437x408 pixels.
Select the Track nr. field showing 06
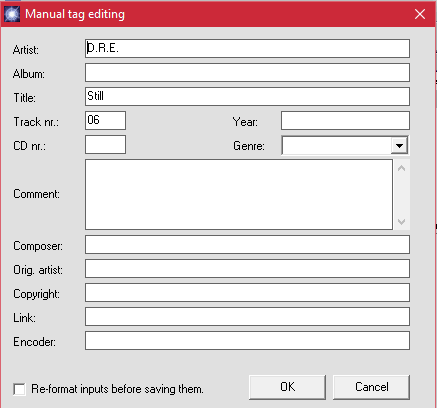(x=105, y=120)
